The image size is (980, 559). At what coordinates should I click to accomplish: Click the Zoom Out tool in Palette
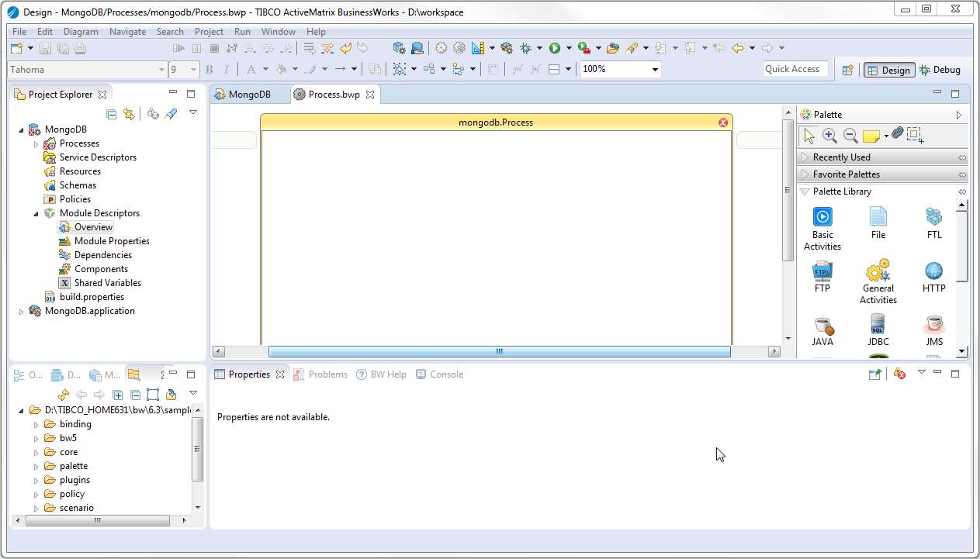(x=850, y=136)
